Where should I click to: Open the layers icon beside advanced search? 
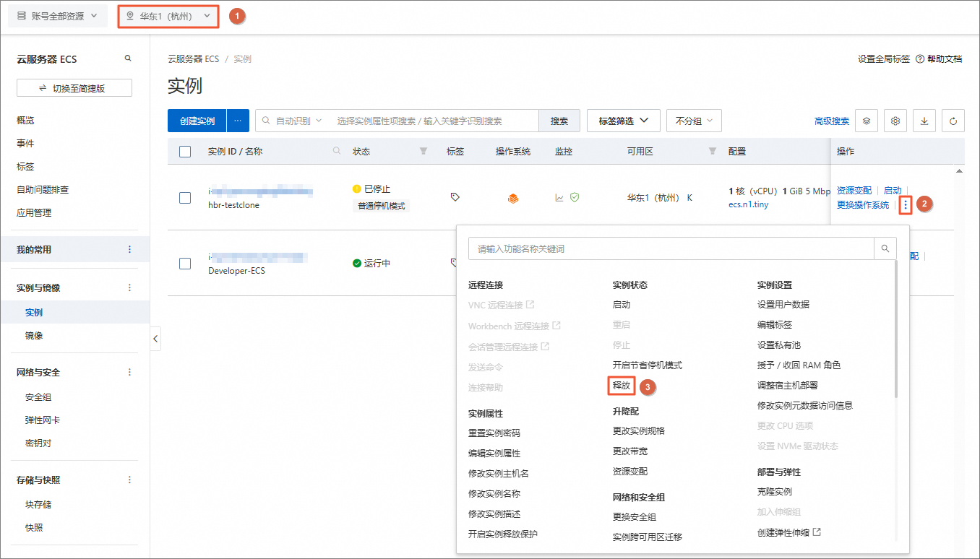click(867, 121)
